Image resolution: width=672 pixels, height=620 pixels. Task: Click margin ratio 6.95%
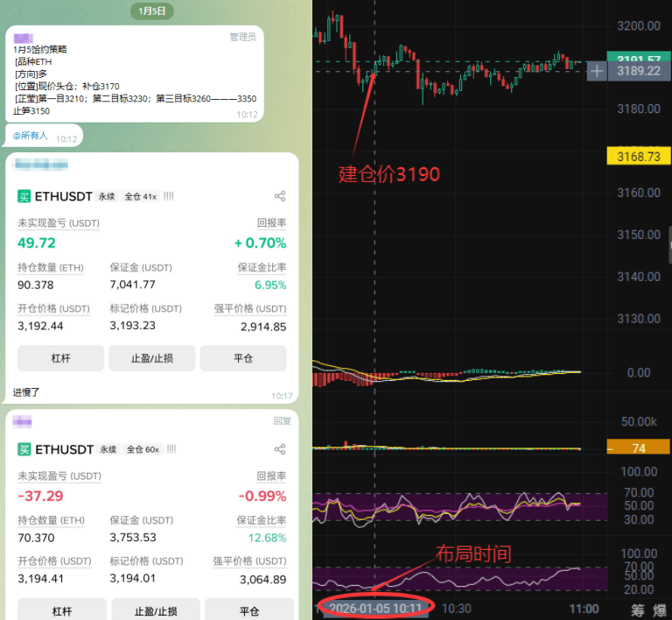270,285
